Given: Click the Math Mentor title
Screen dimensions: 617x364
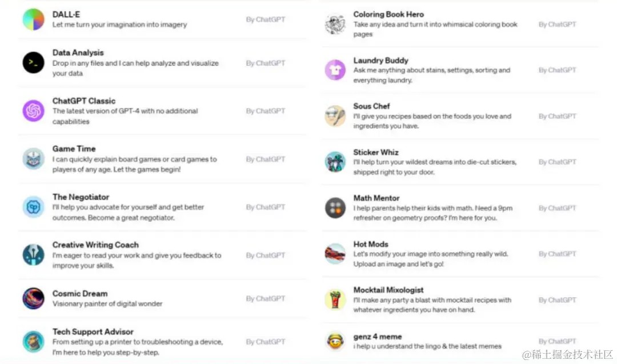Looking at the screenshot, I should [x=376, y=198].
